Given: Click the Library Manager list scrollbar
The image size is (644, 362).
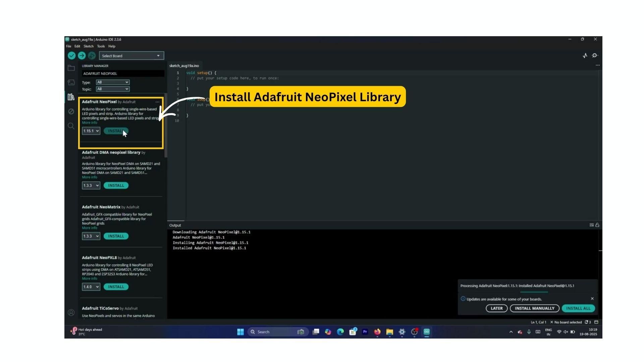Looking at the screenshot, I should pyautogui.click(x=166, y=126).
